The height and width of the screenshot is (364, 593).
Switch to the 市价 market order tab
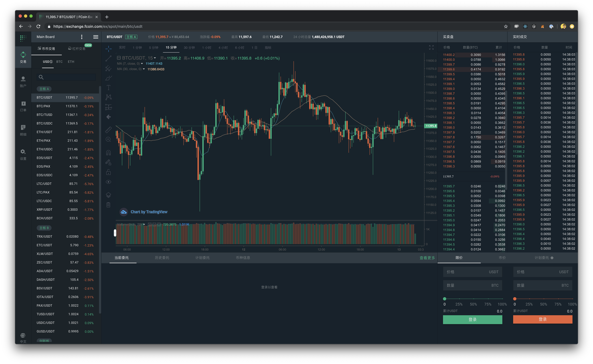pyautogui.click(x=502, y=258)
